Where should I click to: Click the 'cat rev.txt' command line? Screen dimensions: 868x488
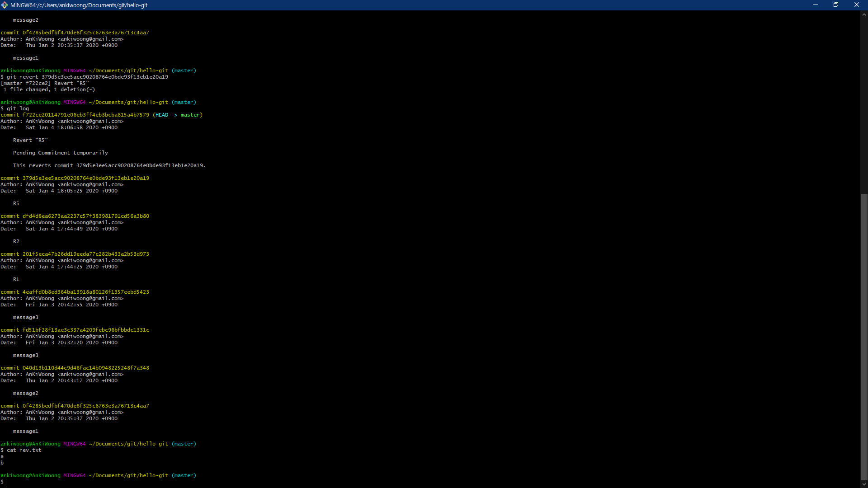pyautogui.click(x=24, y=450)
